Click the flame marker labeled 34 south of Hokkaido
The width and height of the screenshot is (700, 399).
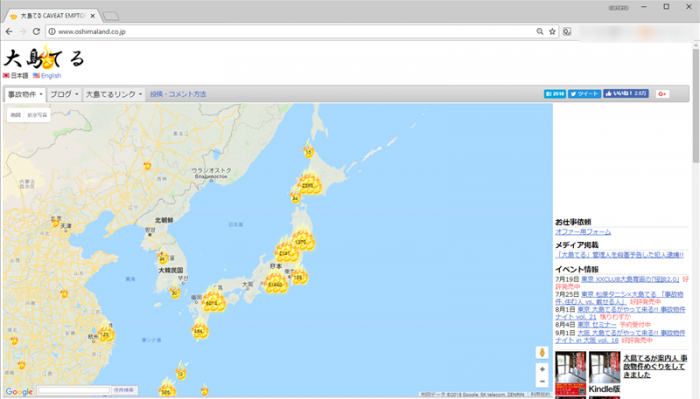click(295, 196)
